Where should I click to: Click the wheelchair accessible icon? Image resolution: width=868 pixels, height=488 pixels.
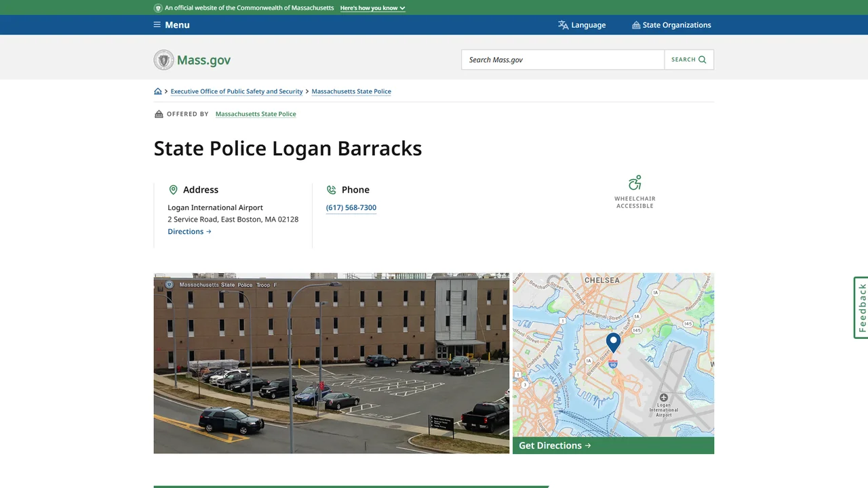635,183
